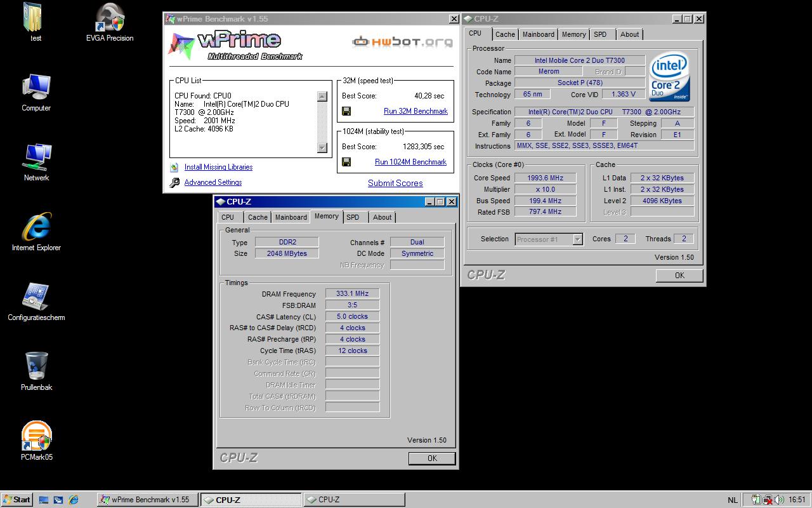This screenshot has width=812, height=508.
Task: Click the first system tray icon
Action: [756, 500]
